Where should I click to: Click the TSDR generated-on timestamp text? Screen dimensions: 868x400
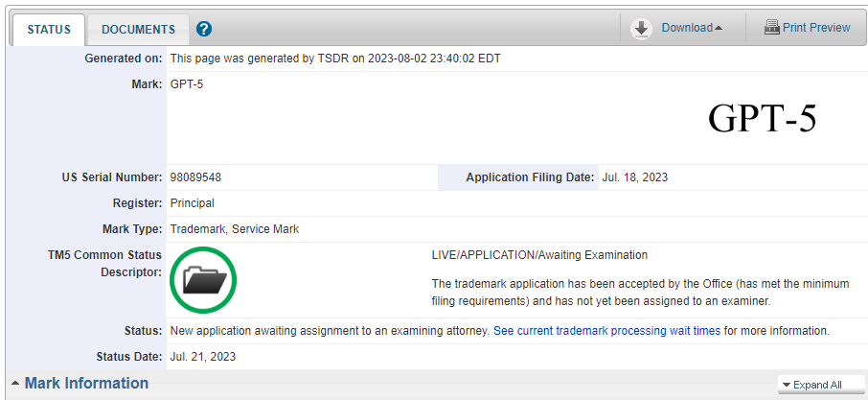point(335,59)
